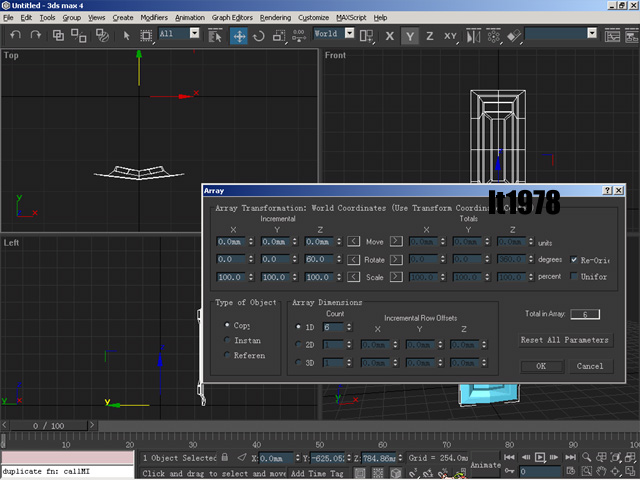The height and width of the screenshot is (480, 640).
Task: Open the Create menu
Action: click(123, 18)
